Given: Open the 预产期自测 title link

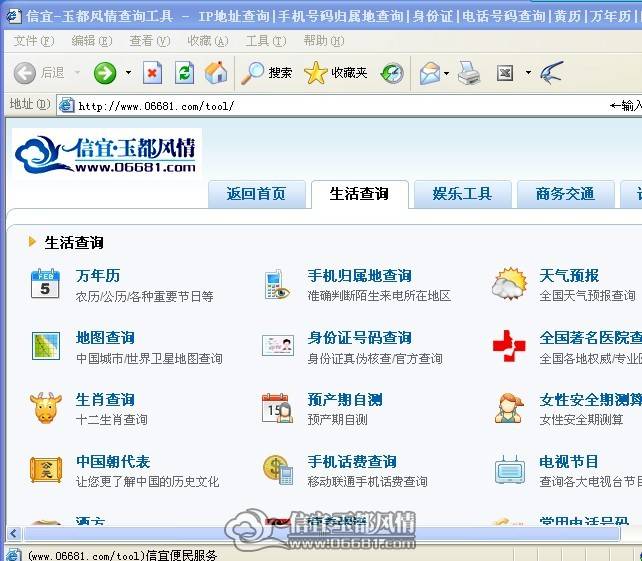Looking at the screenshot, I should click(x=345, y=400).
